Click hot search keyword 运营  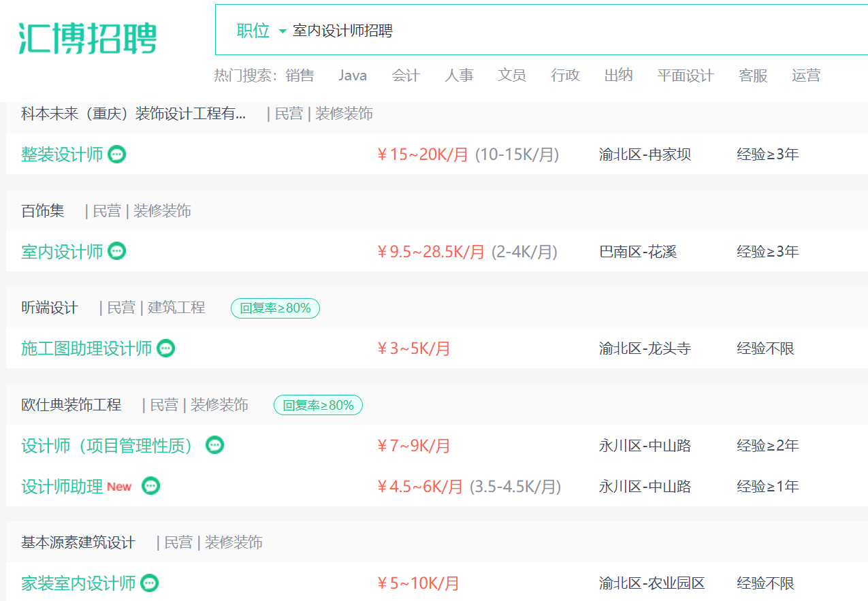pyautogui.click(x=806, y=76)
